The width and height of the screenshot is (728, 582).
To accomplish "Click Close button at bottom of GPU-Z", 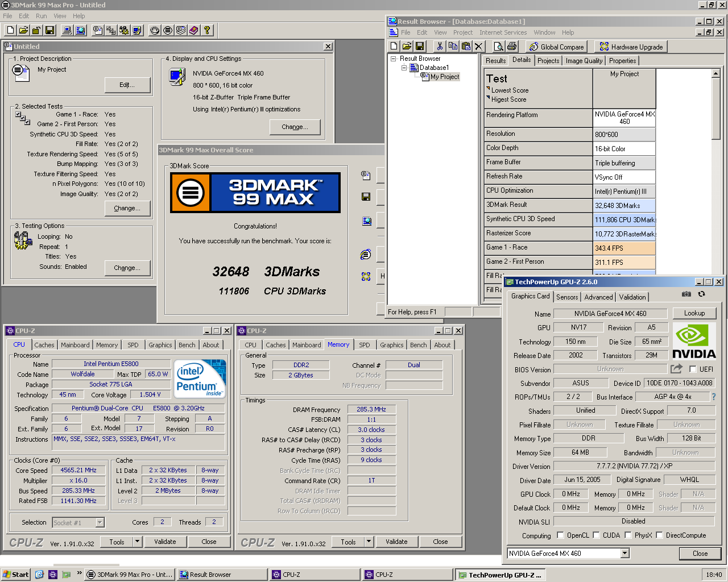I will (700, 553).
